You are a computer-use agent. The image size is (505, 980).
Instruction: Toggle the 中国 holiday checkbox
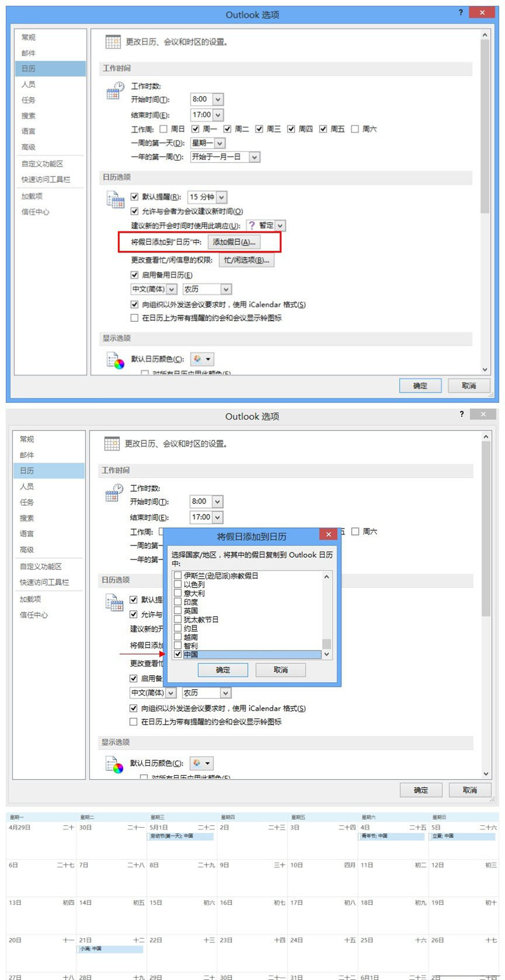tap(178, 654)
